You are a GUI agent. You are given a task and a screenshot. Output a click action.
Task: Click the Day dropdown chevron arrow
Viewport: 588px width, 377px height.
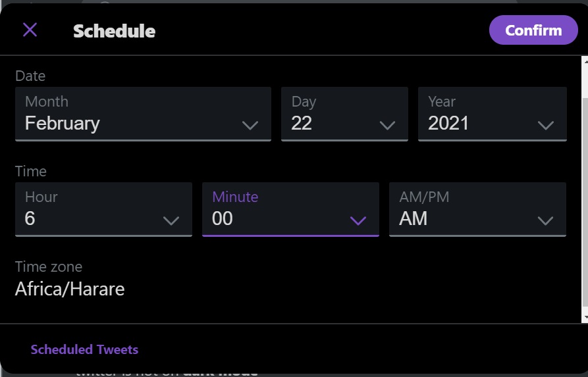pyautogui.click(x=387, y=125)
